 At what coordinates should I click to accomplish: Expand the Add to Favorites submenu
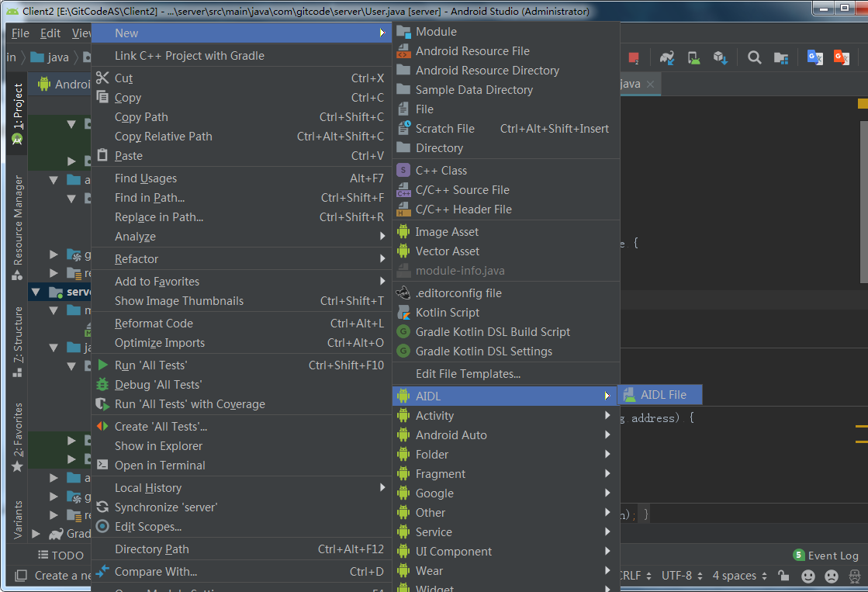pyautogui.click(x=242, y=282)
